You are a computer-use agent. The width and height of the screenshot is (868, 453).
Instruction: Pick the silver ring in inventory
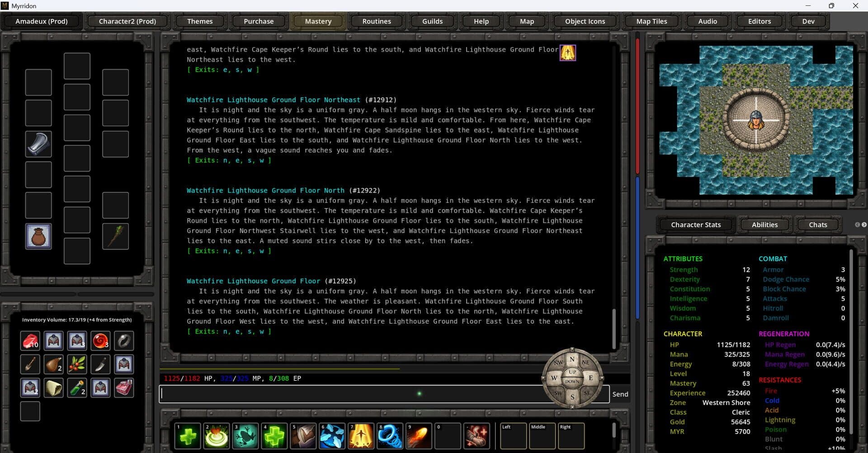[124, 341]
